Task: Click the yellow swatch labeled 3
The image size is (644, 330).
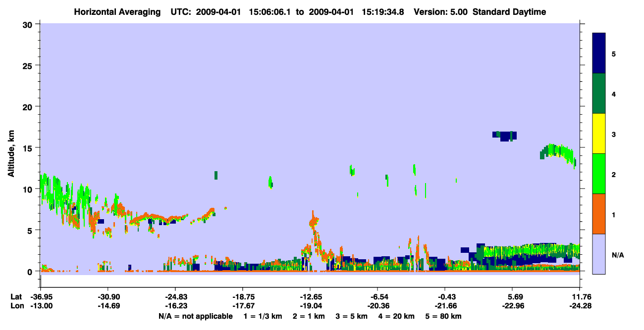Action: pyautogui.click(x=599, y=134)
